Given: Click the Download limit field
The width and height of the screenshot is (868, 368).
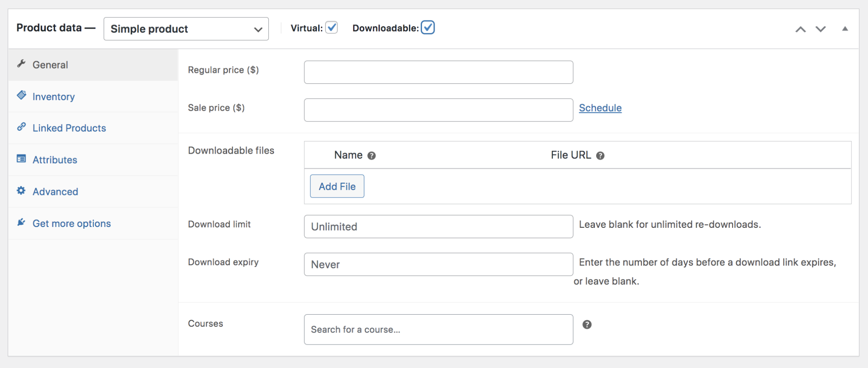Looking at the screenshot, I should tap(439, 227).
